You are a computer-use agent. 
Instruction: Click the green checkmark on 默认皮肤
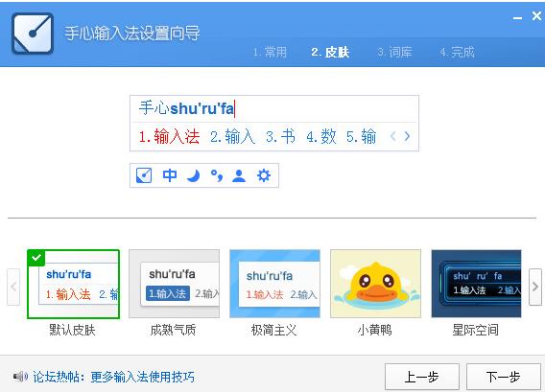(36, 258)
